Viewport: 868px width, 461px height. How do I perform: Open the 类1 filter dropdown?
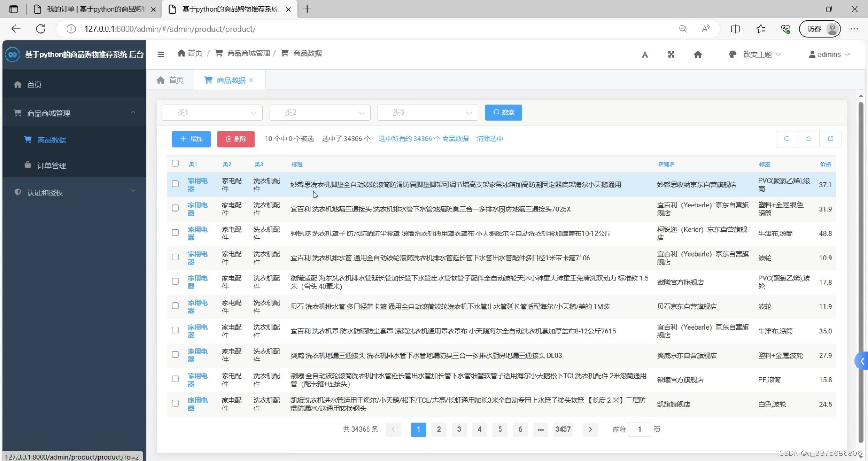(212, 113)
